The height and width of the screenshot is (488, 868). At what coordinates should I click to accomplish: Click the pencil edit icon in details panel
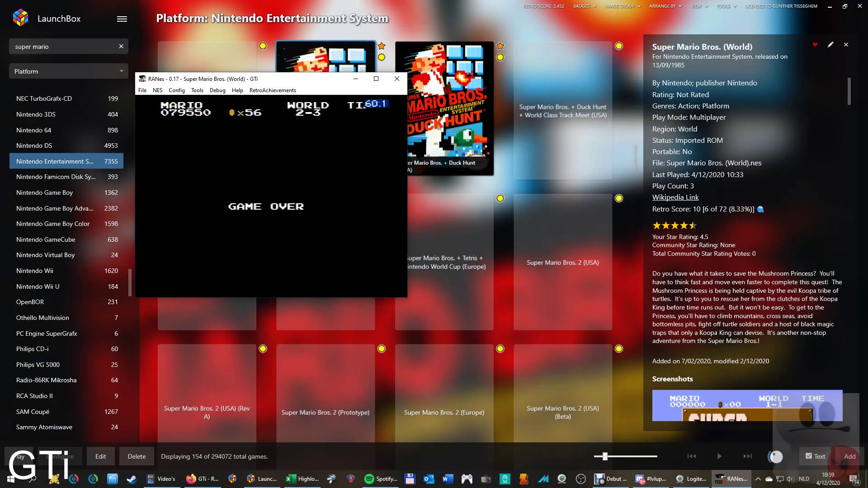(x=830, y=45)
